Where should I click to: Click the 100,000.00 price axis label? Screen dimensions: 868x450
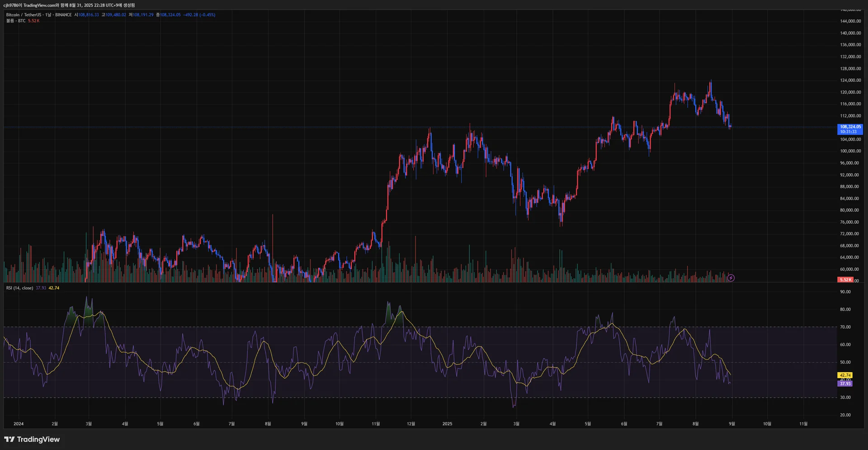tap(850, 151)
